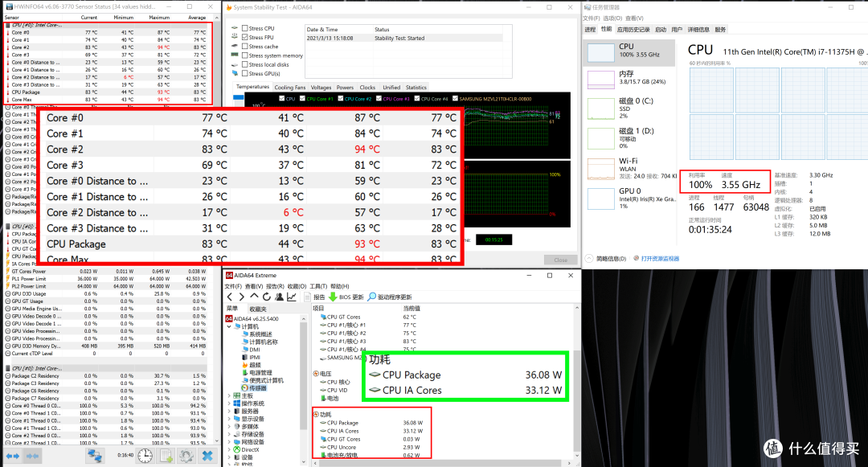Open 工具(T) menu in AIDA64 Extreme

(x=318, y=287)
